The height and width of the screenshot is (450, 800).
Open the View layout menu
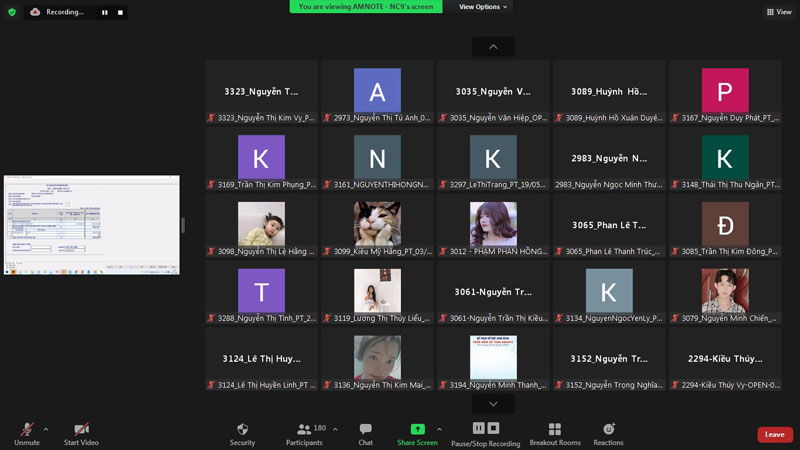tap(778, 12)
